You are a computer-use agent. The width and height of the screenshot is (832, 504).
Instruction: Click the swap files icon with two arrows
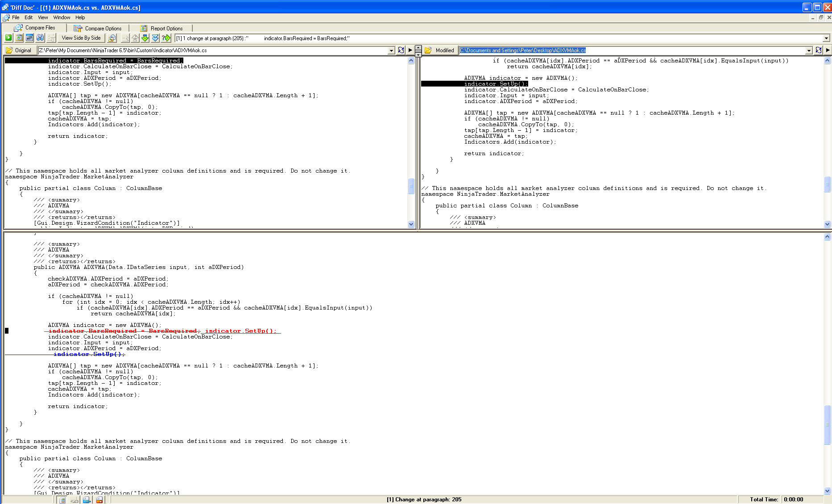(x=29, y=38)
